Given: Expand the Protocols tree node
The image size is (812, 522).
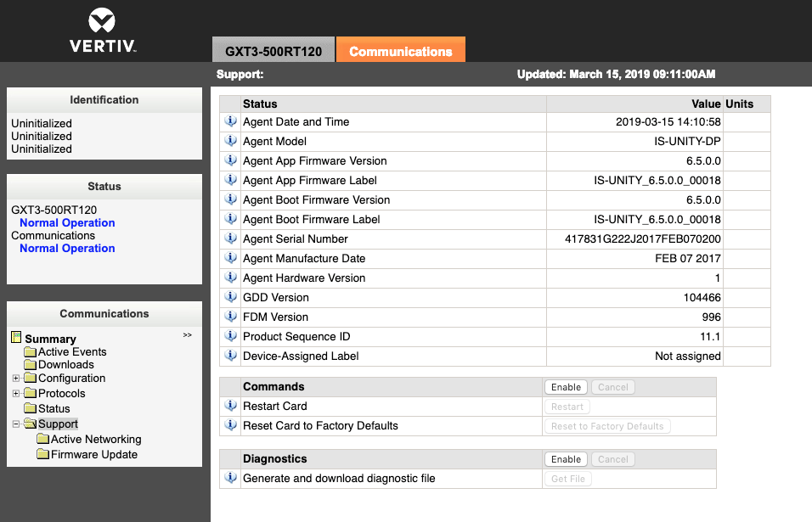Looking at the screenshot, I should point(15,394).
